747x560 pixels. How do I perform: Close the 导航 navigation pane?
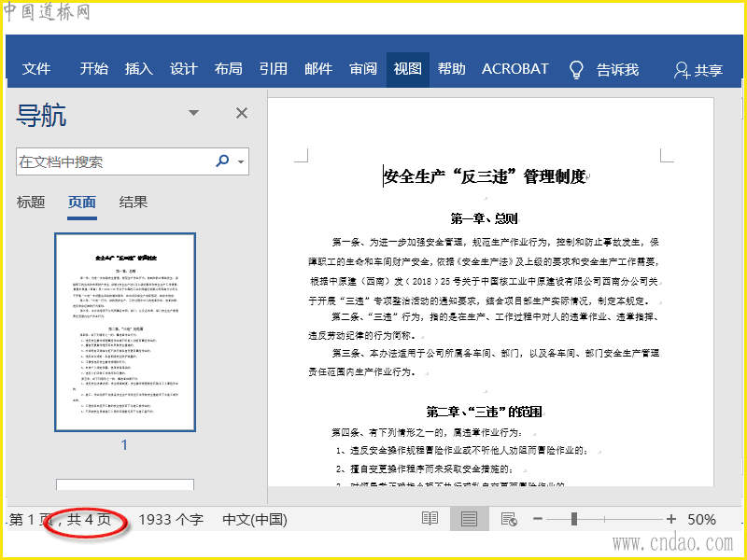(x=242, y=113)
